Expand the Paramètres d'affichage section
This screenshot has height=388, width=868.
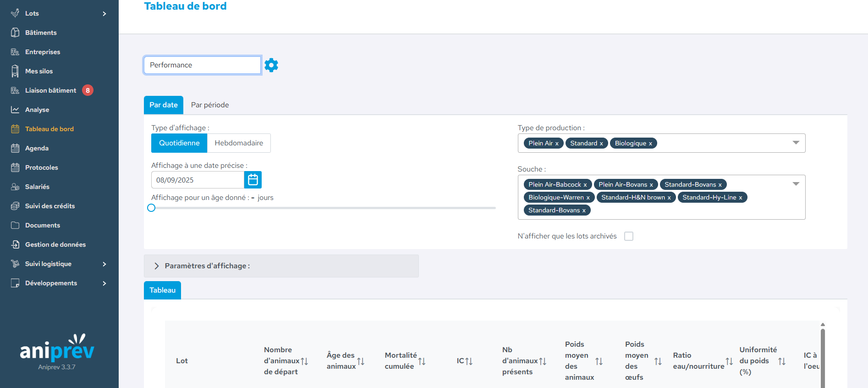[157, 266]
